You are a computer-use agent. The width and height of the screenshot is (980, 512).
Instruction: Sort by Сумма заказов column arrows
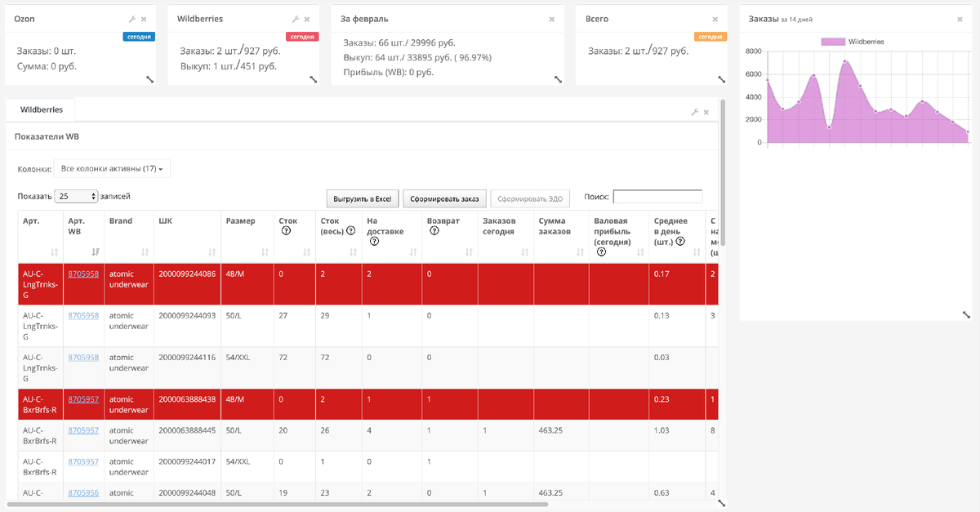(x=579, y=252)
